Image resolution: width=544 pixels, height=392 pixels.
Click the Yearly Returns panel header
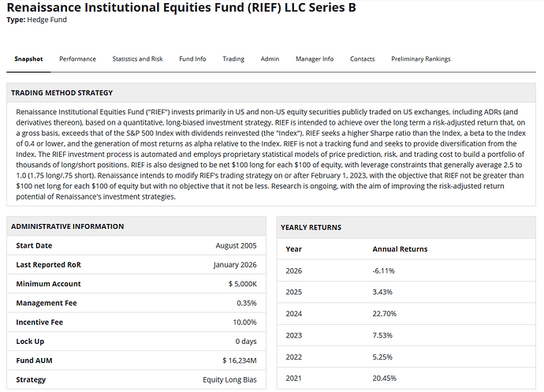point(311,227)
